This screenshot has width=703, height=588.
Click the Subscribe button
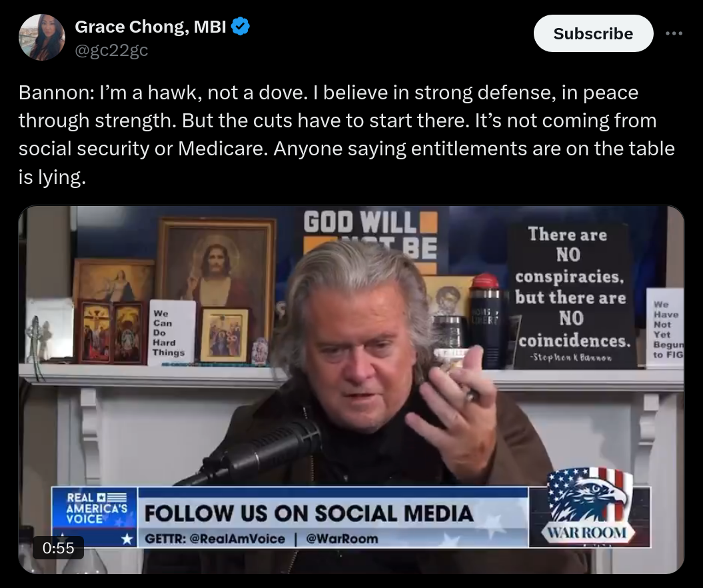point(593,33)
